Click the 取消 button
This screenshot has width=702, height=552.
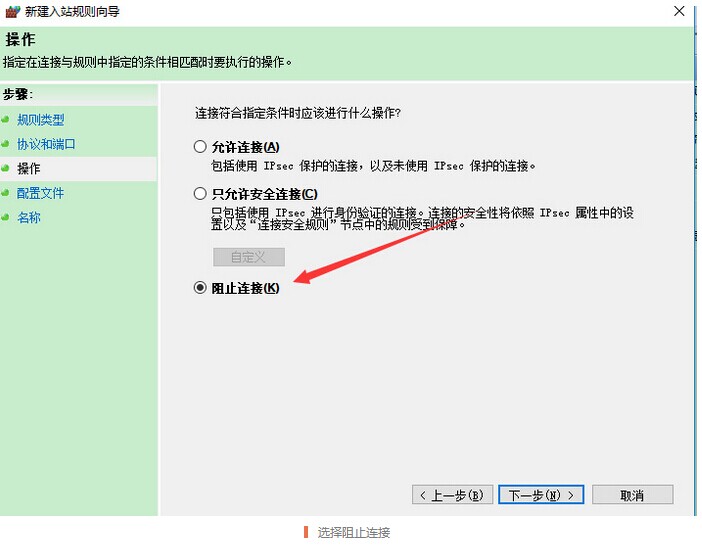(x=632, y=495)
